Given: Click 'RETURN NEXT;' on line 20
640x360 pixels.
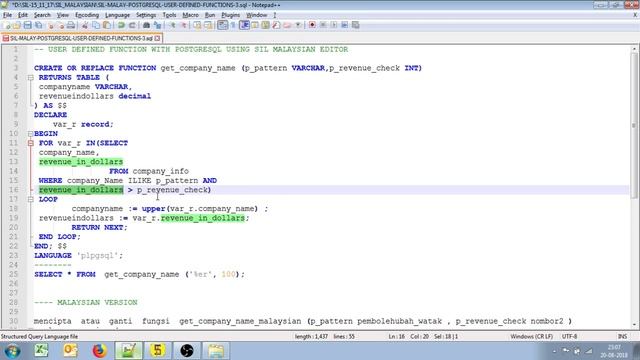Looking at the screenshot, I should coord(100,227).
